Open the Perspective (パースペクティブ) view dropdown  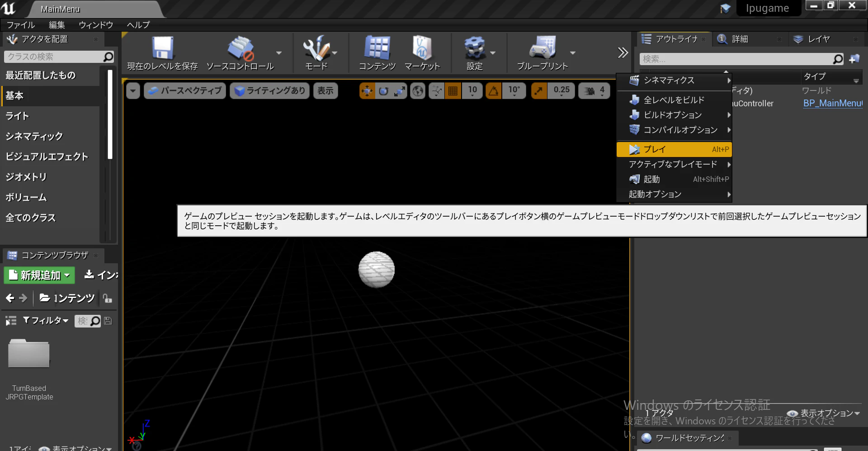click(x=185, y=91)
